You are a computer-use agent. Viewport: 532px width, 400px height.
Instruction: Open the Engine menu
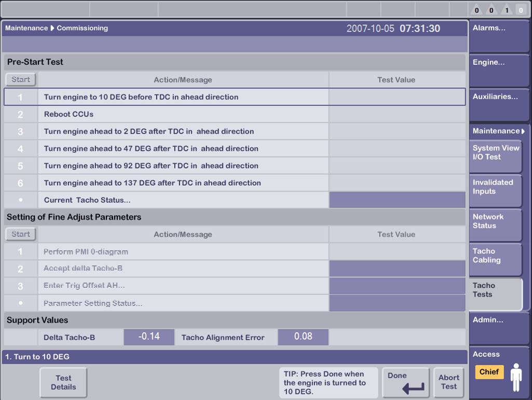coord(498,71)
